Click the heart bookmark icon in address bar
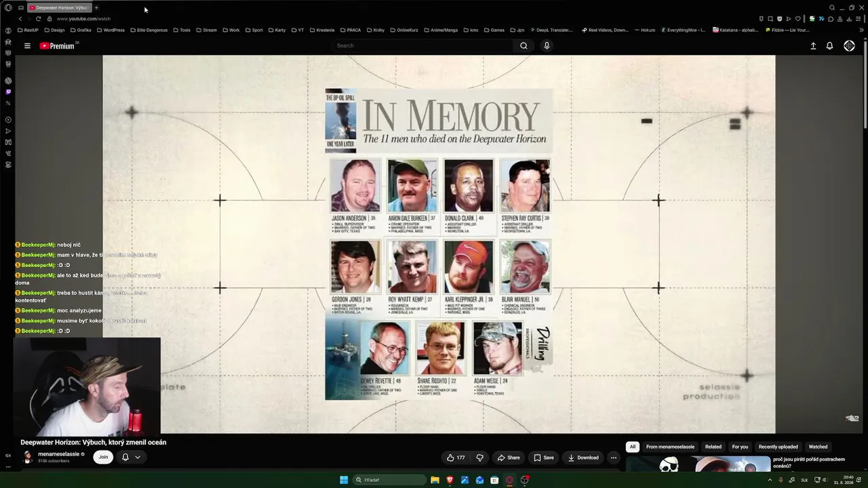Screen dimensions: 868x488 tap(798, 19)
